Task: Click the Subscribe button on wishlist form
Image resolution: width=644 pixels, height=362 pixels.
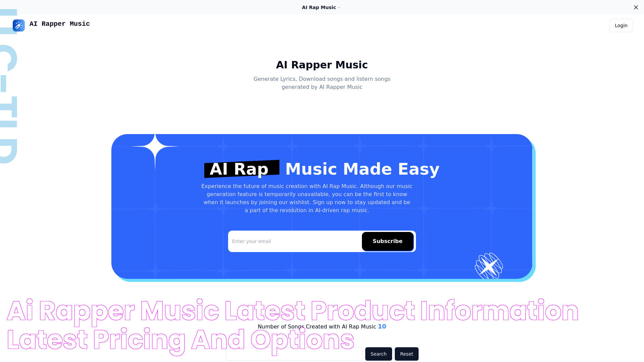Action: coord(387,241)
